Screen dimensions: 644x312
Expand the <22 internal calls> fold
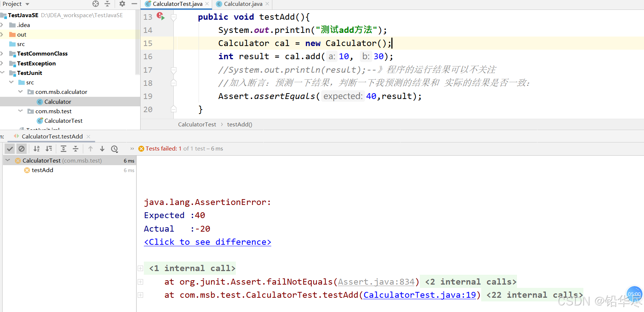click(x=534, y=295)
